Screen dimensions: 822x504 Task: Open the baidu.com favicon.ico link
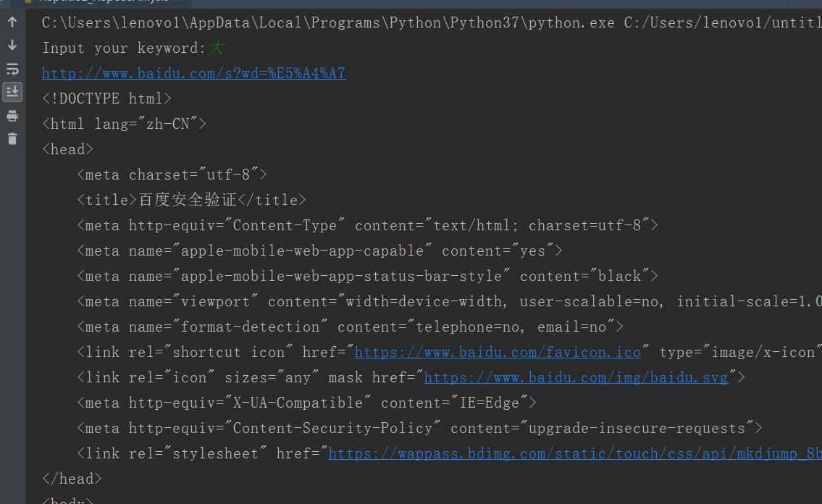498,352
